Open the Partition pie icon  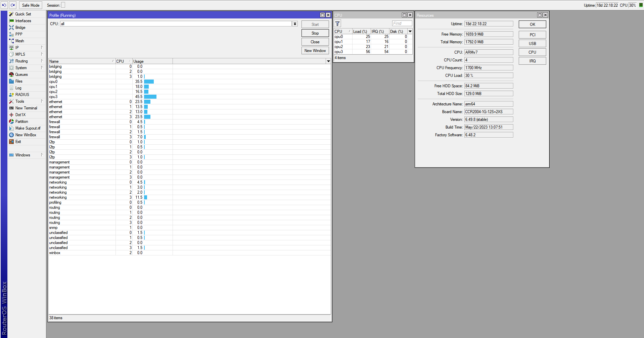pos(11,122)
